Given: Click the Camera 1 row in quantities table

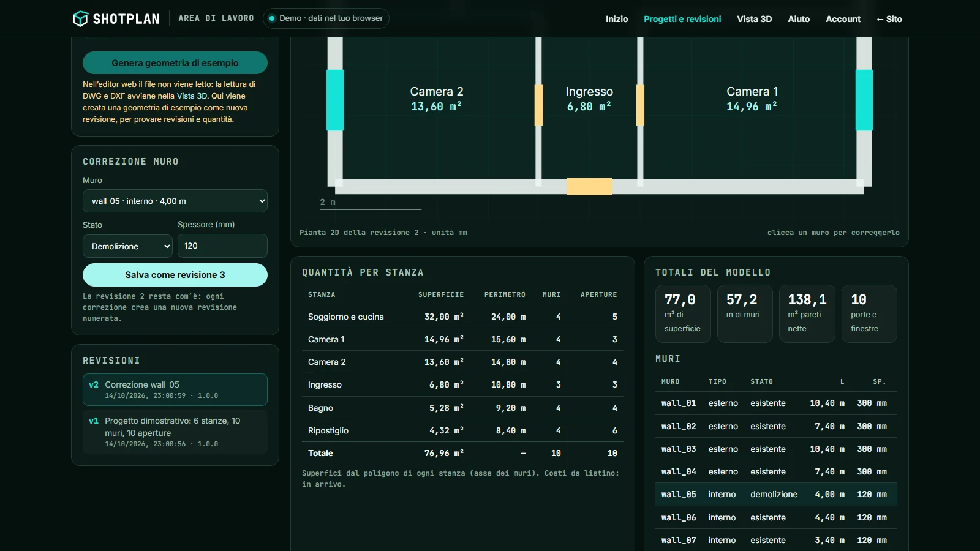Looking at the screenshot, I should [462, 339].
